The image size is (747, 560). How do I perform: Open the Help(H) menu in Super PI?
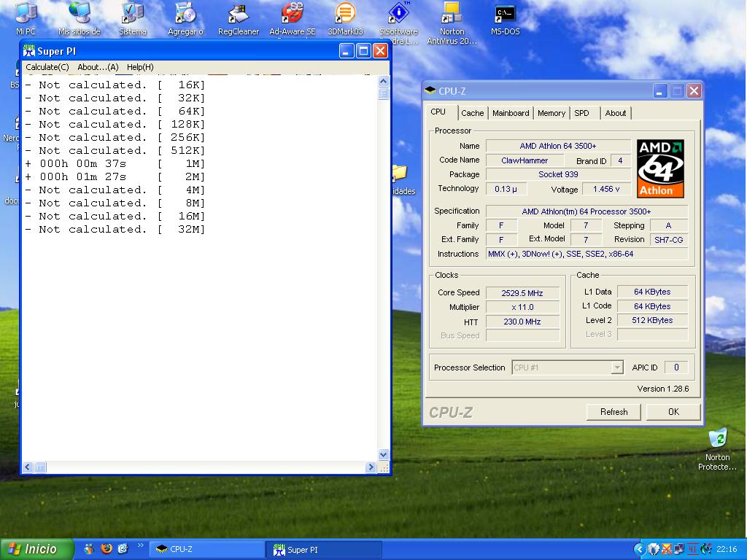click(140, 67)
